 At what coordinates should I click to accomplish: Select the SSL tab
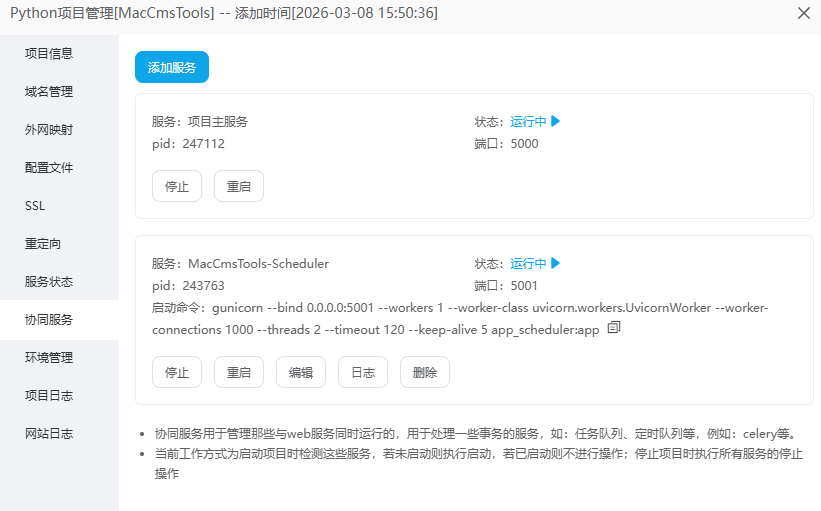(x=35, y=206)
